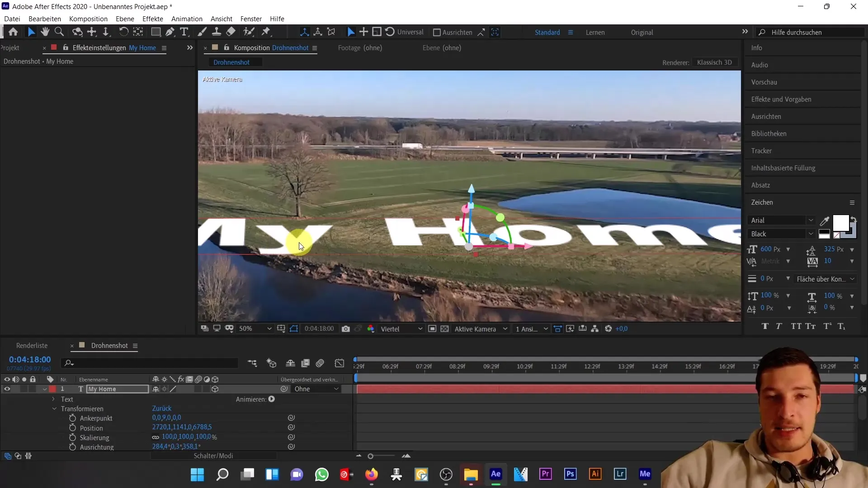Toggle lock on My Home layer

[32, 389]
